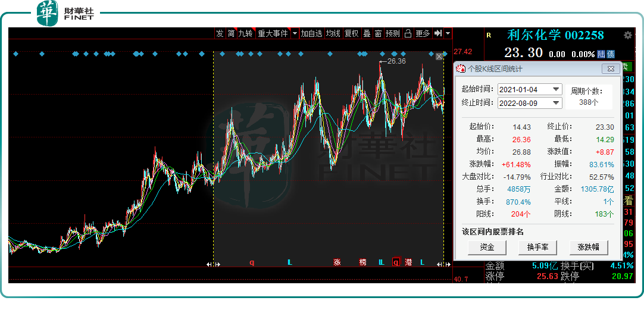The image size is (644, 310).
Task: Click the unboxed red q marker
Action: [x=252, y=262]
